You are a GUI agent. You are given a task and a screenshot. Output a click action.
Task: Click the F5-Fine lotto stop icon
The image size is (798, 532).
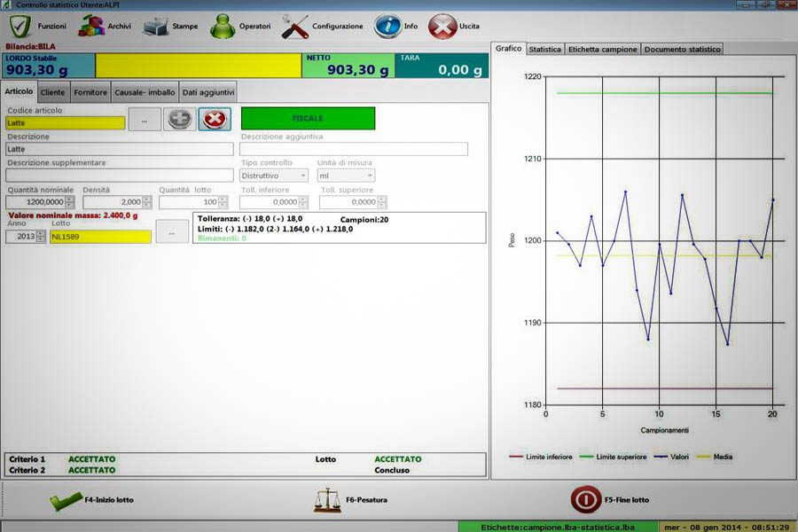tap(584, 499)
